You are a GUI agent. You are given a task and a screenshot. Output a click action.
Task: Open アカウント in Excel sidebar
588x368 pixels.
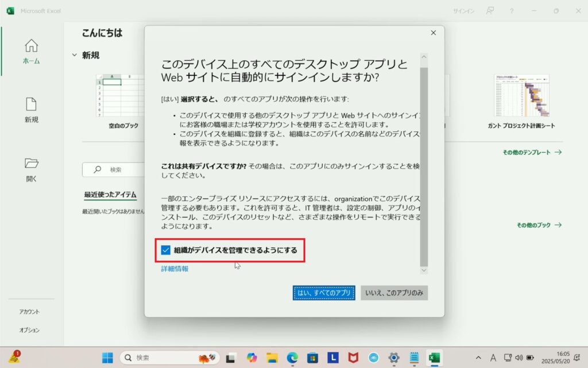coord(29,311)
